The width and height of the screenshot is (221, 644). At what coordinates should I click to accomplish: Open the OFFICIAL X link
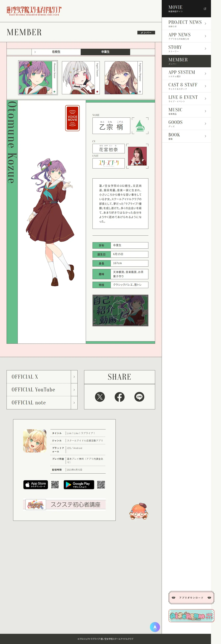point(42,377)
